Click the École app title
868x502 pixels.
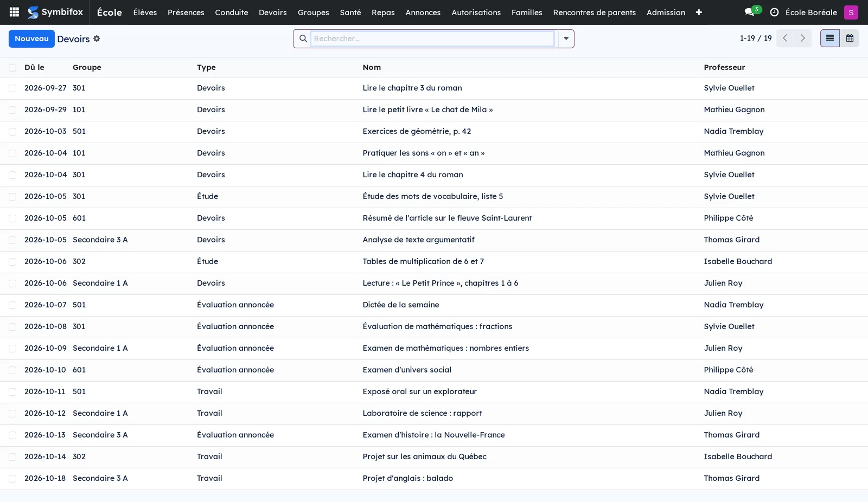[109, 12]
